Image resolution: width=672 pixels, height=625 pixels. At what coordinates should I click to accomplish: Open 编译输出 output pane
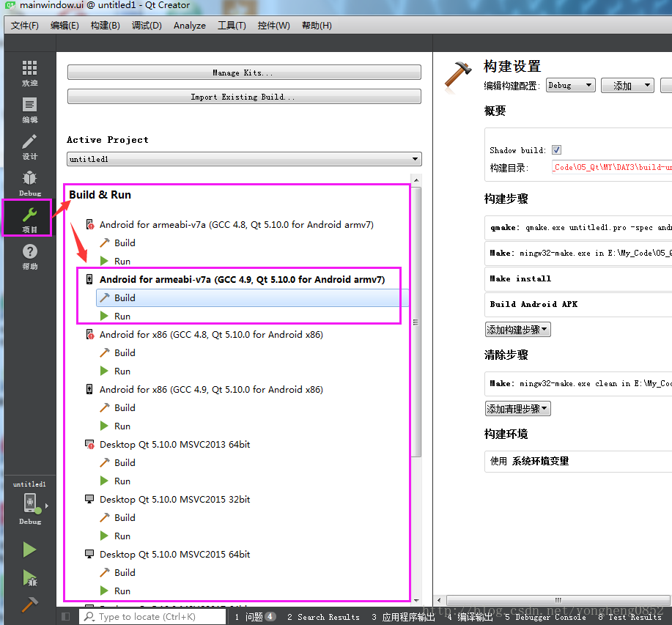(470, 616)
